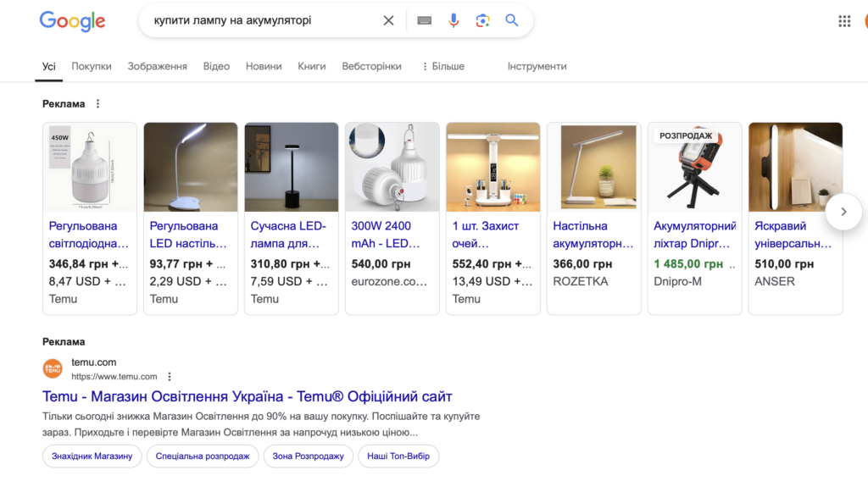Open '300W 2400 mAh - LED…' product link

pos(386,235)
